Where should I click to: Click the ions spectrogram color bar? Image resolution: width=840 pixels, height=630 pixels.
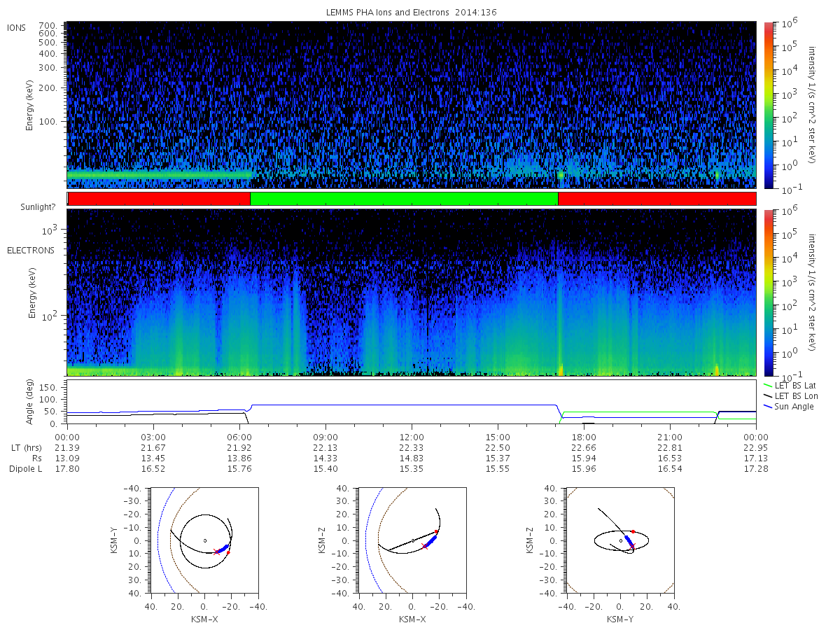[768, 105]
